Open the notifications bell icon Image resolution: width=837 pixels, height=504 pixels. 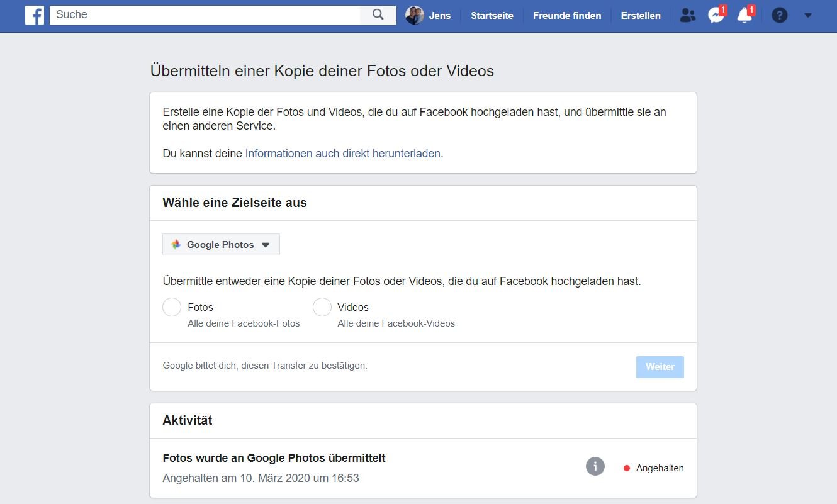coord(744,16)
